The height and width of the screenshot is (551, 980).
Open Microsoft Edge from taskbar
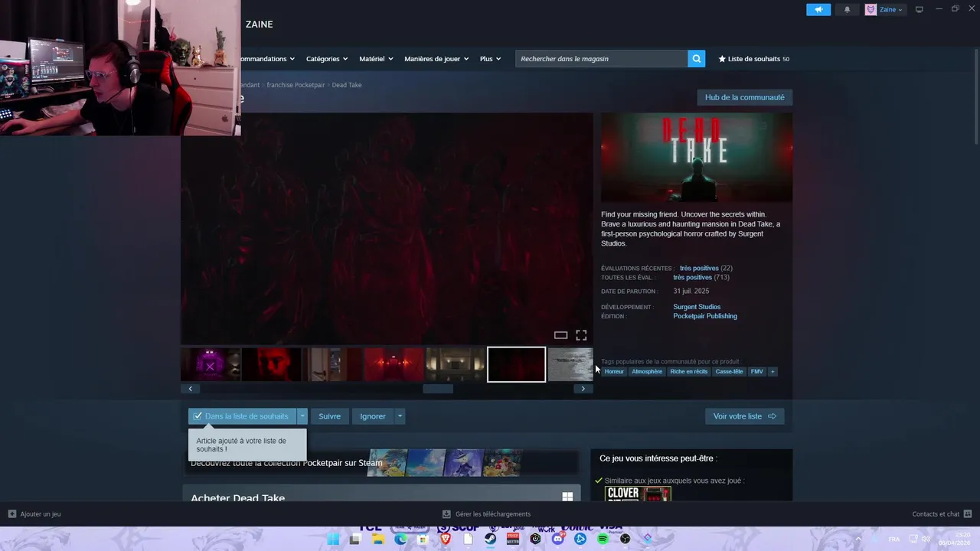pos(400,539)
